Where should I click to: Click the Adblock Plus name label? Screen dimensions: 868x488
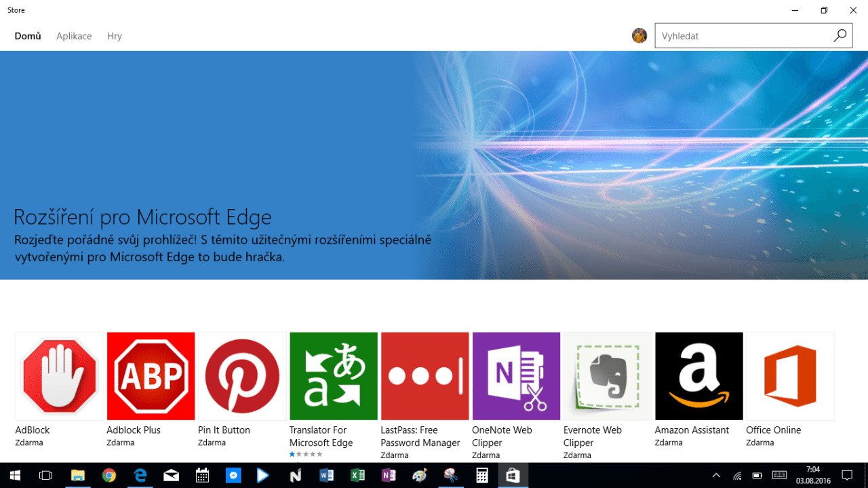coord(134,430)
